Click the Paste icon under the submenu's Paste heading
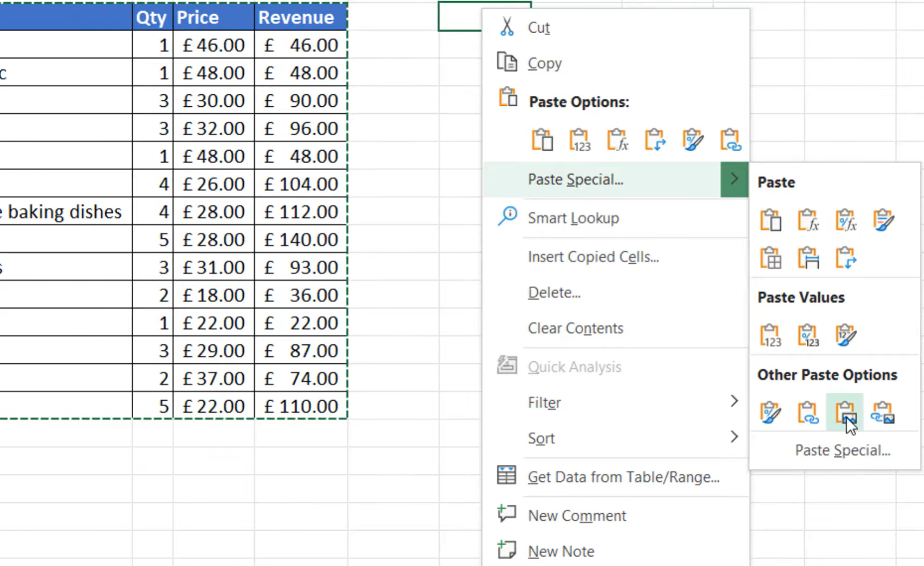The height and width of the screenshot is (566, 924). [771, 220]
